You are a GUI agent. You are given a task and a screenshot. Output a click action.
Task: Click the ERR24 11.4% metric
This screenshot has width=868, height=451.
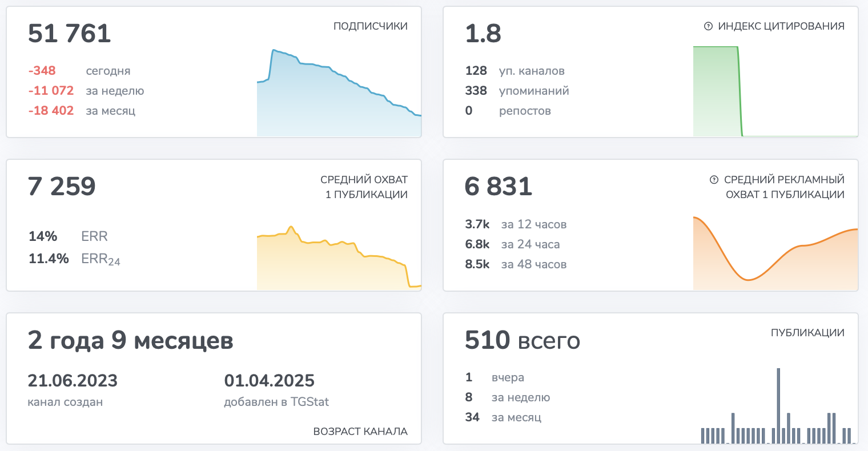74,259
